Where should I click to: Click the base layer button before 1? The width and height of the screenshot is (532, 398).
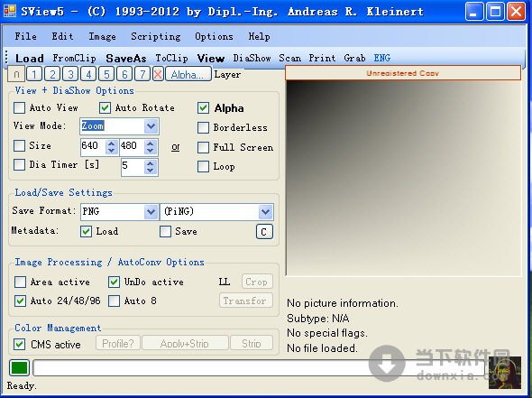[x=16, y=74]
